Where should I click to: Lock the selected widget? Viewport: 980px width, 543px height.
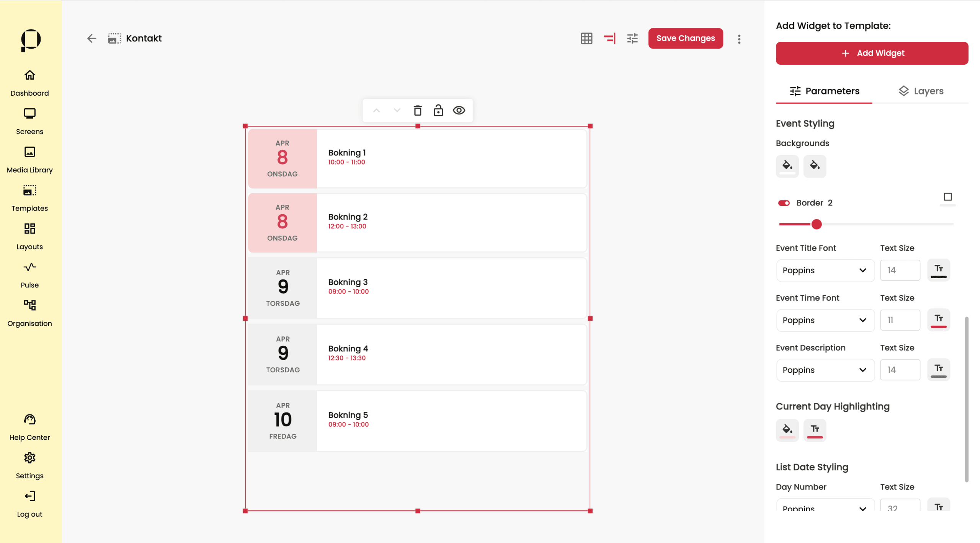tap(438, 111)
